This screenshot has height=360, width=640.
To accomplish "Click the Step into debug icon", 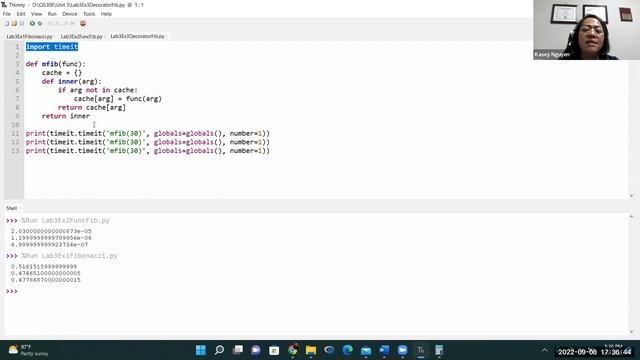I will pyautogui.click(x=58, y=24).
